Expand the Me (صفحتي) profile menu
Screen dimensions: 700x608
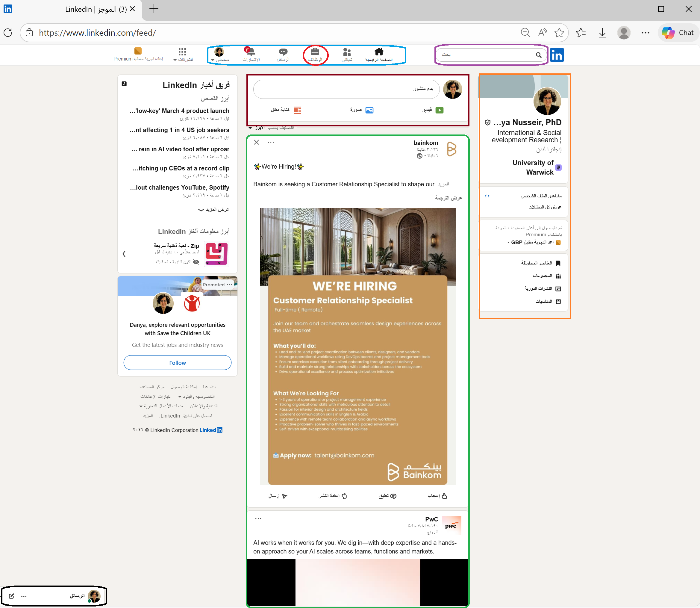coord(220,55)
